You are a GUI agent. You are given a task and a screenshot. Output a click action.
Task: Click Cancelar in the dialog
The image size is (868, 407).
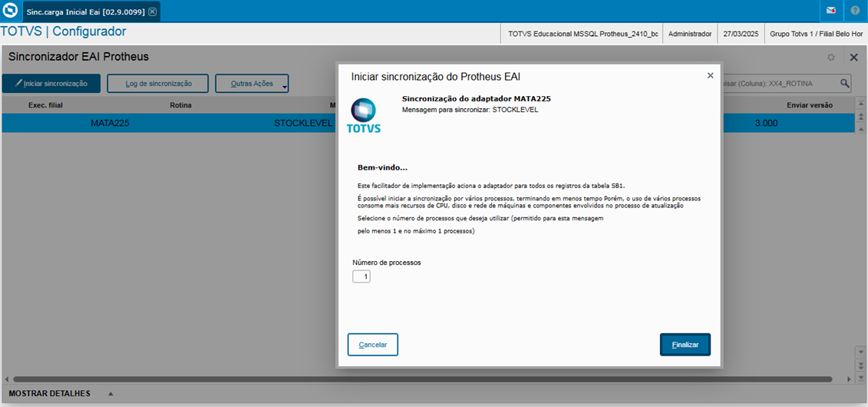[372, 345]
